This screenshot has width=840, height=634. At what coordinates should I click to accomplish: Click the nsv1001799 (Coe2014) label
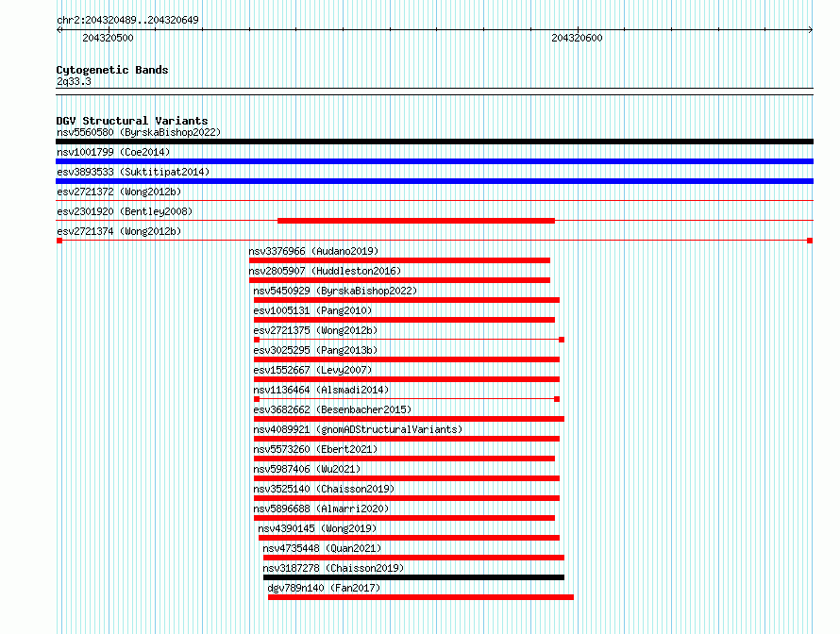[113, 152]
